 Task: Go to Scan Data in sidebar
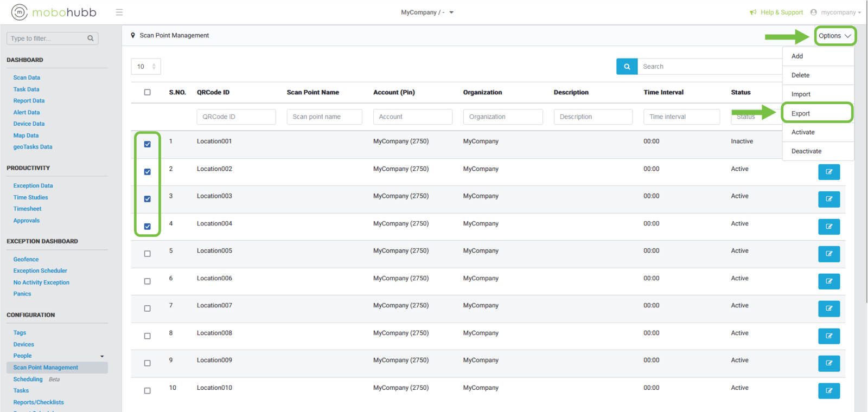[27, 78]
